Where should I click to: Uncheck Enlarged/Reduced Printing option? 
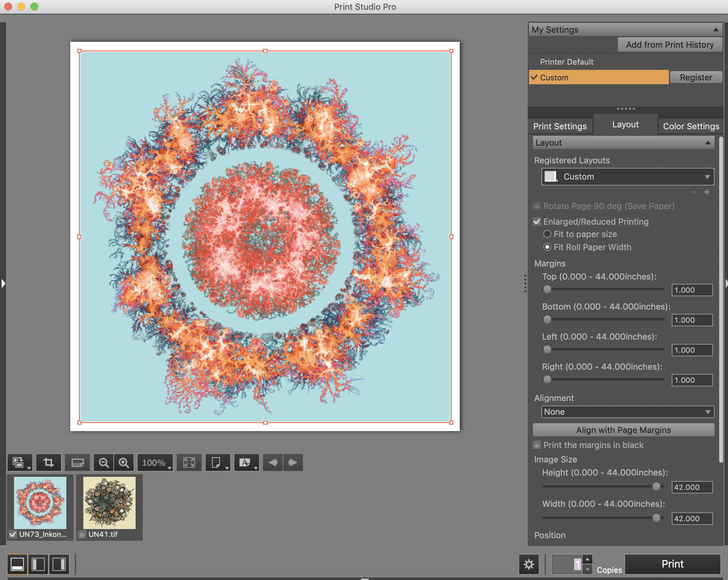537,222
